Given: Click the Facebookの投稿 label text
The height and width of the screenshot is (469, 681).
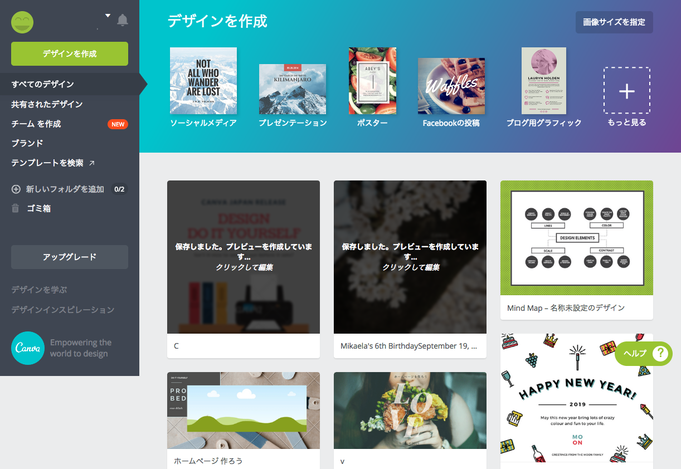Looking at the screenshot, I should (x=451, y=123).
